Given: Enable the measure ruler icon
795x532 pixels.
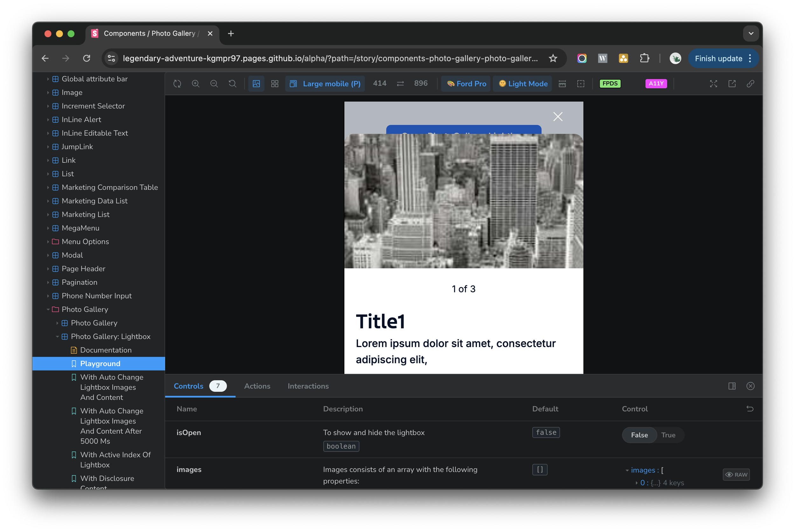Looking at the screenshot, I should pyautogui.click(x=562, y=84).
